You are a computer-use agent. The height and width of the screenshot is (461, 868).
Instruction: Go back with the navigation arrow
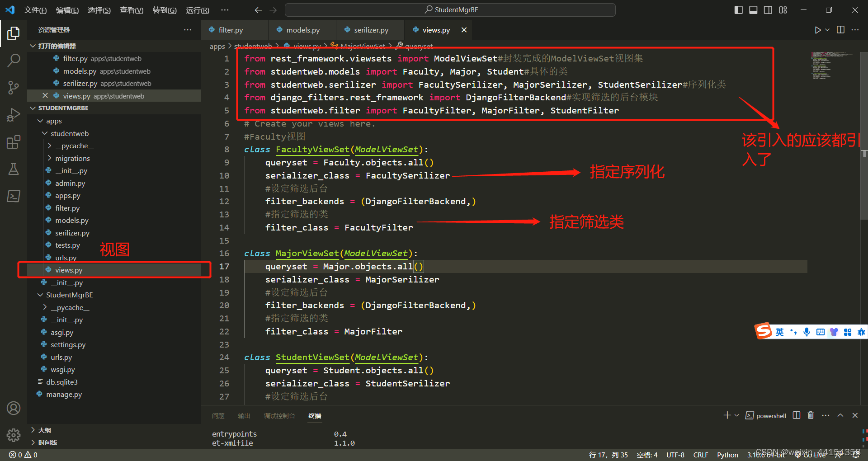[258, 10]
